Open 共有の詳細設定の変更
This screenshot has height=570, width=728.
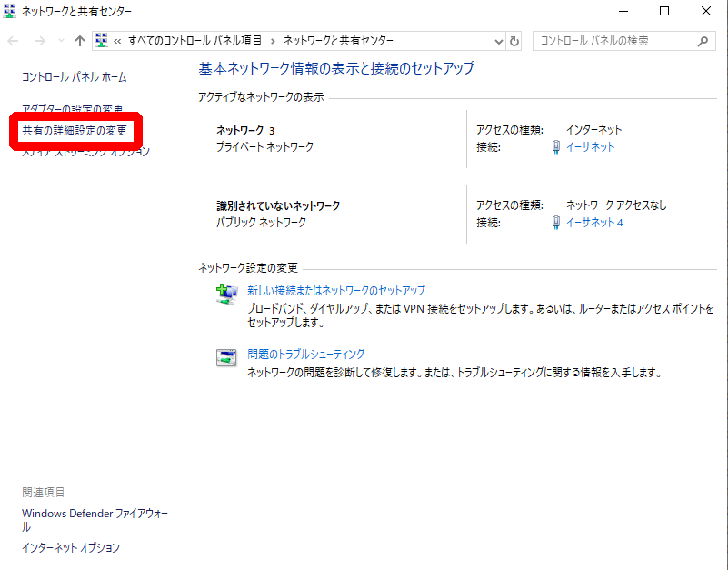coord(74,131)
